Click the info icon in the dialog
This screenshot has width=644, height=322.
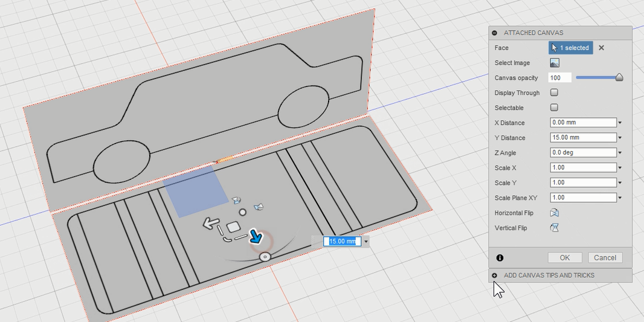[500, 258]
